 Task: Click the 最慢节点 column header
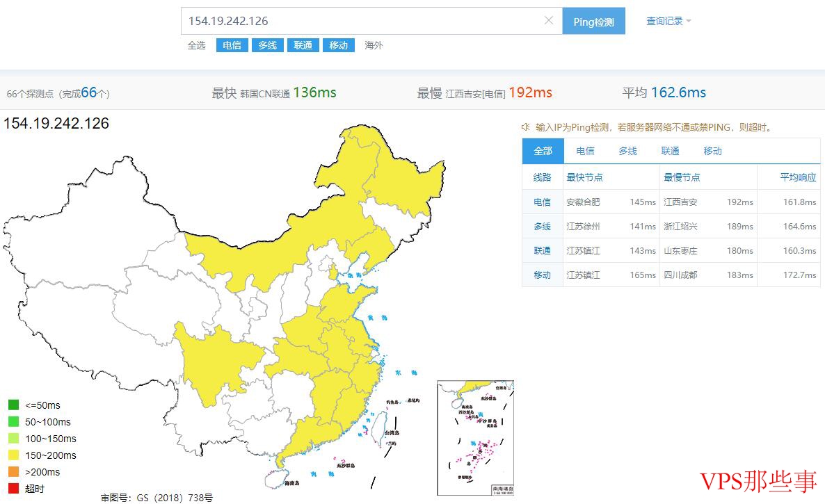pos(682,177)
